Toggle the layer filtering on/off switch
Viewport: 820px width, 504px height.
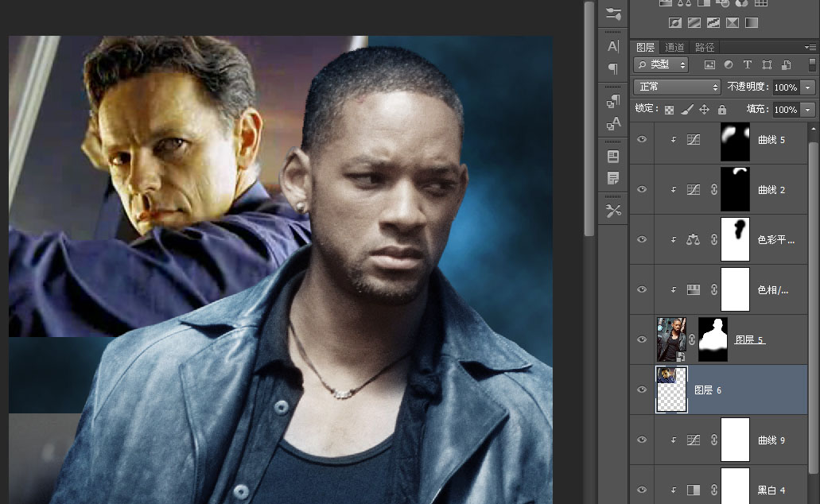tap(811, 65)
